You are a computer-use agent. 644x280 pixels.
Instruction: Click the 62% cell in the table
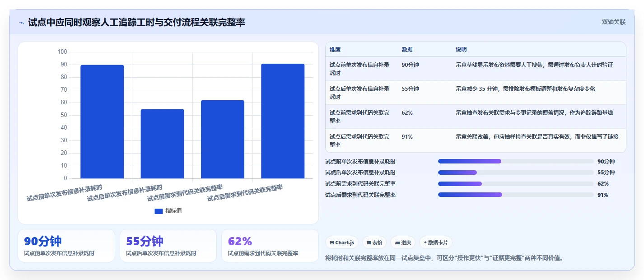point(407,113)
